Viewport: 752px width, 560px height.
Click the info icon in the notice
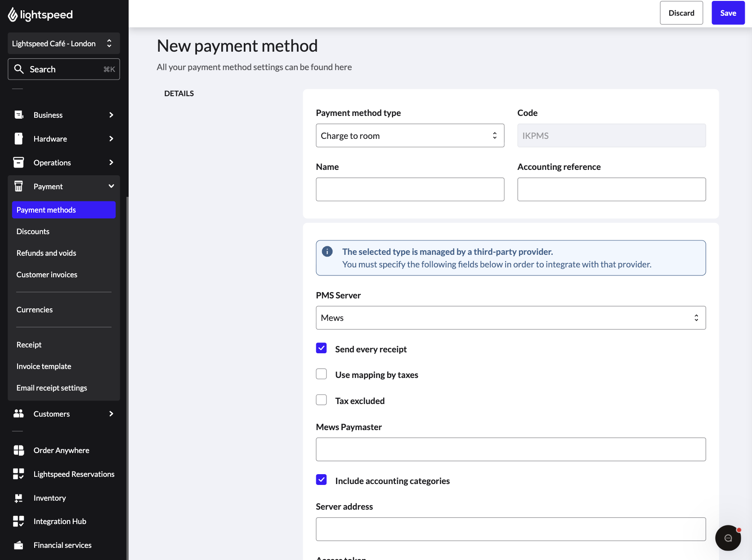(327, 251)
